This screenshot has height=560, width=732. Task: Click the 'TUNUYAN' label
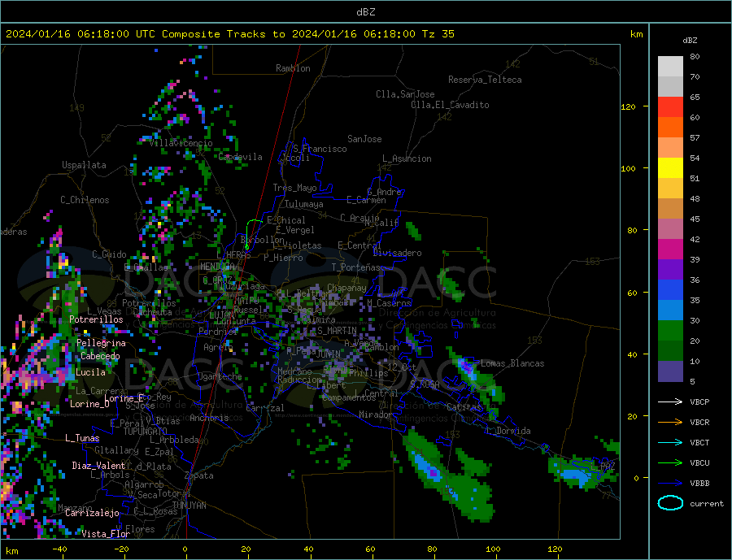click(189, 506)
